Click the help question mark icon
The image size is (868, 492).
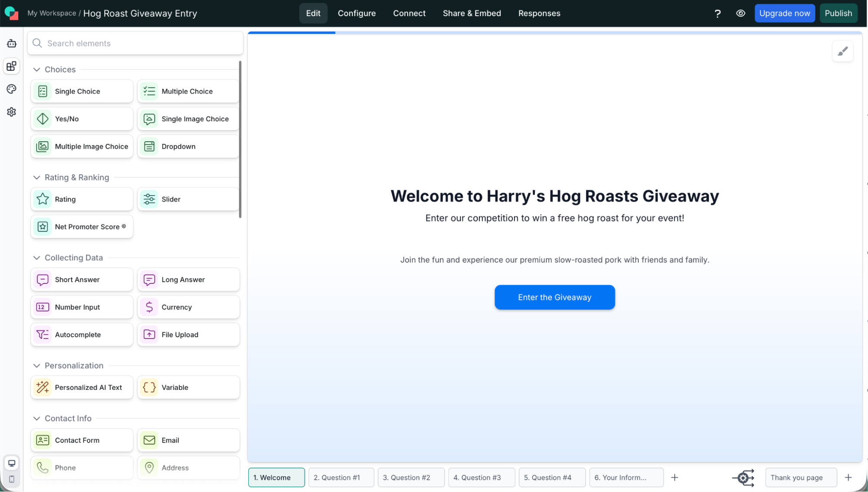pyautogui.click(x=717, y=13)
